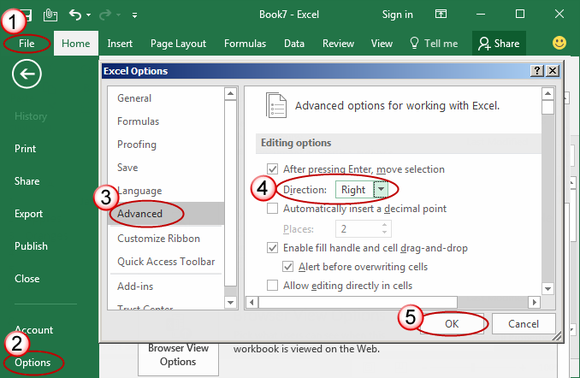The height and width of the screenshot is (378, 580).
Task: Enable Allow editing directly in cells
Action: tap(273, 286)
